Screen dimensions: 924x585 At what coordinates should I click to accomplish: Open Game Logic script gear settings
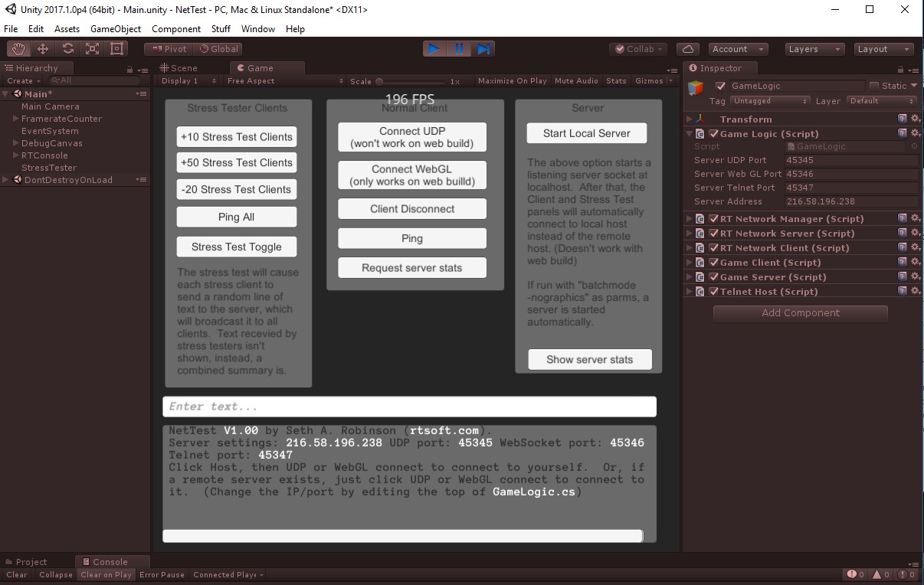(x=915, y=133)
